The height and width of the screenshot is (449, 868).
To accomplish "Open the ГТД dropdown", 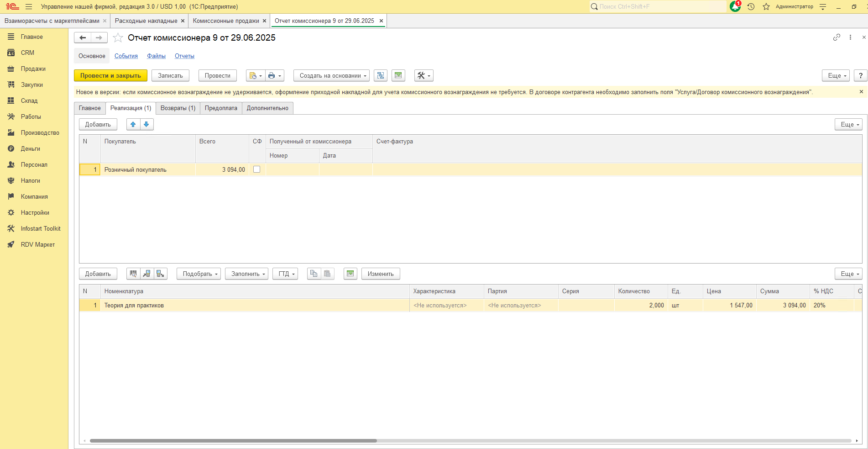I will (285, 274).
